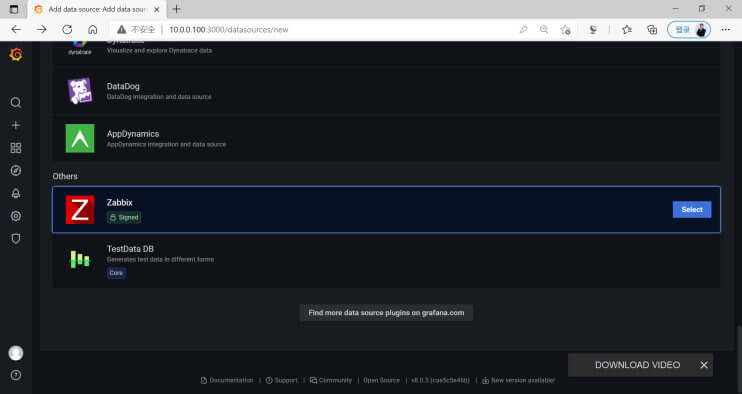Click the Zabbix Signed badge
742x394 pixels.
[124, 218]
